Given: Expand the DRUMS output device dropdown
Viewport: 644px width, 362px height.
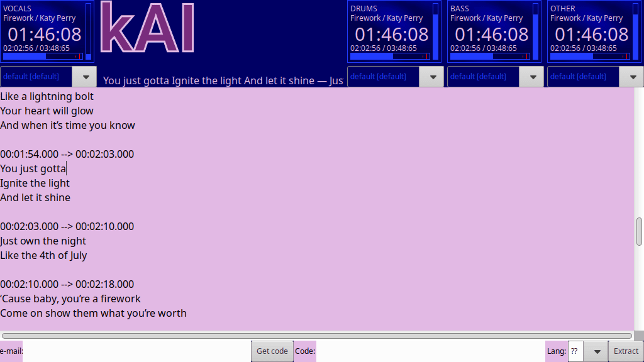Looking at the screenshot, I should coord(431,77).
